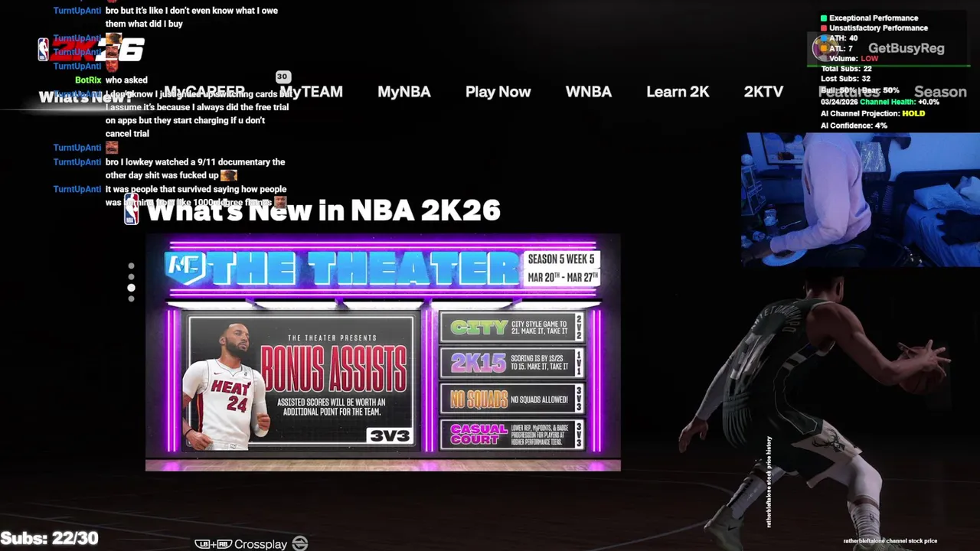
Task: Click BotRix username in chat
Action: (88, 80)
